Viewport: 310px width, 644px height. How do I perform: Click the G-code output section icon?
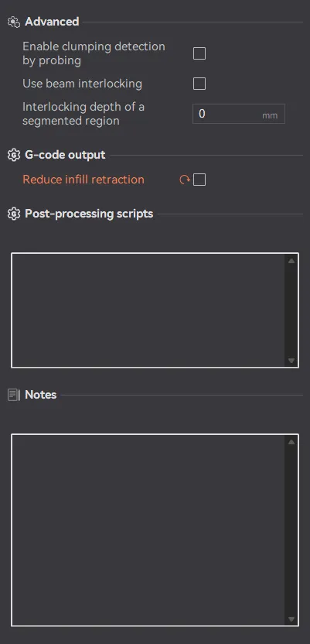(x=14, y=156)
